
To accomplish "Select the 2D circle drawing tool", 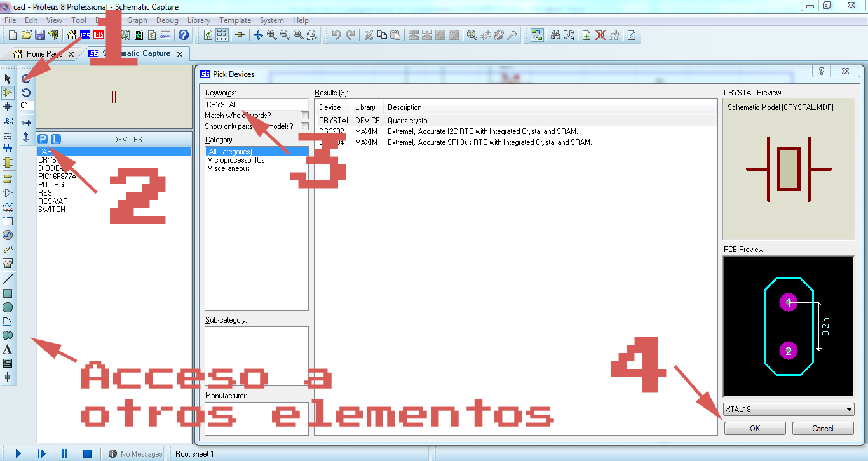I will pos(8,307).
